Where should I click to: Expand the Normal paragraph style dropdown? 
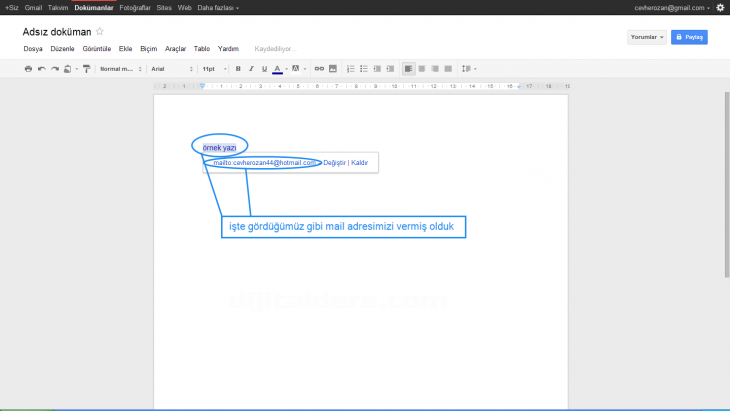tap(120, 69)
